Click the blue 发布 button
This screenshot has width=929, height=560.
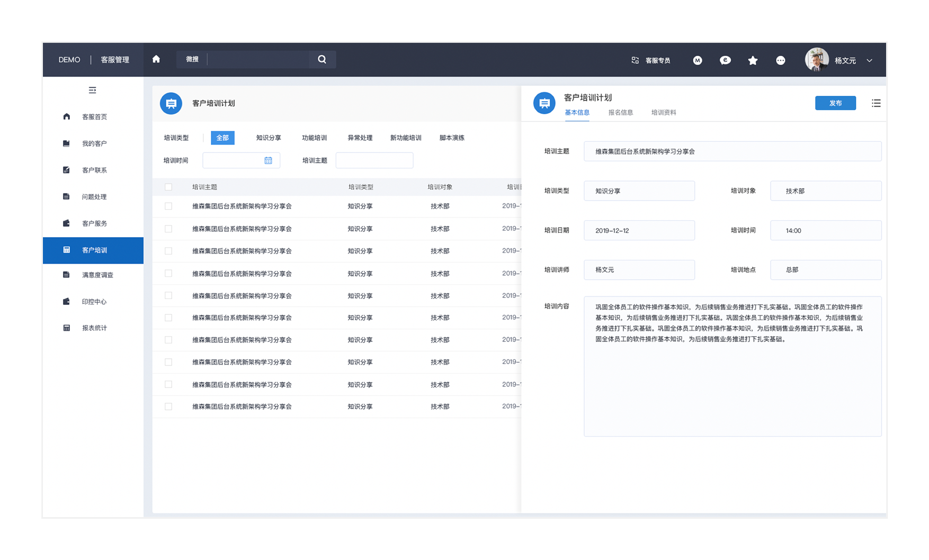(x=835, y=103)
